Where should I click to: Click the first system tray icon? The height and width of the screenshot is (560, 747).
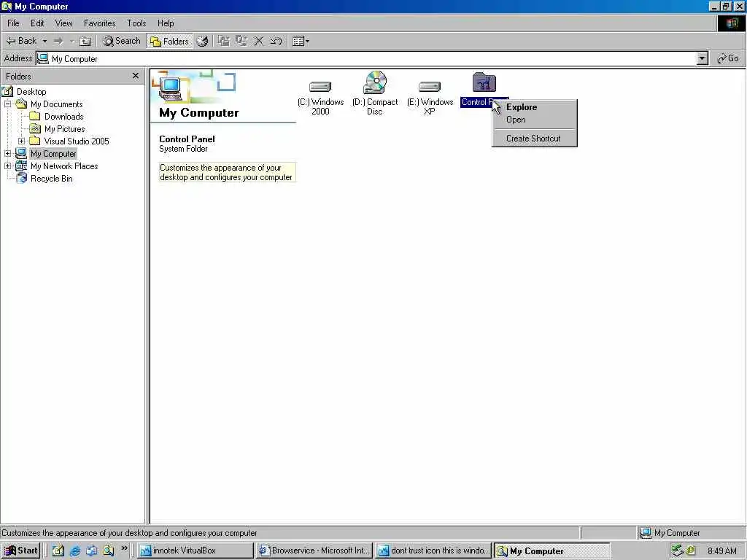point(677,551)
